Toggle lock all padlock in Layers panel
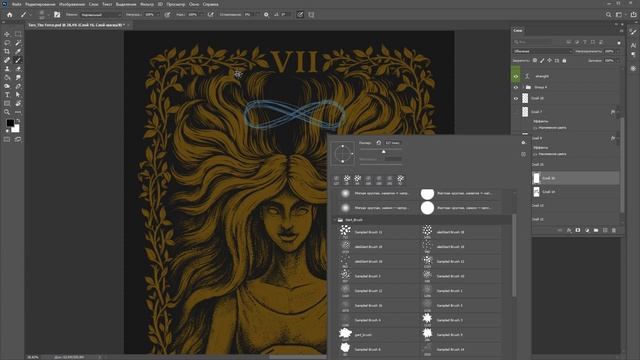Image resolution: width=640 pixels, height=360 pixels. pyautogui.click(x=564, y=60)
